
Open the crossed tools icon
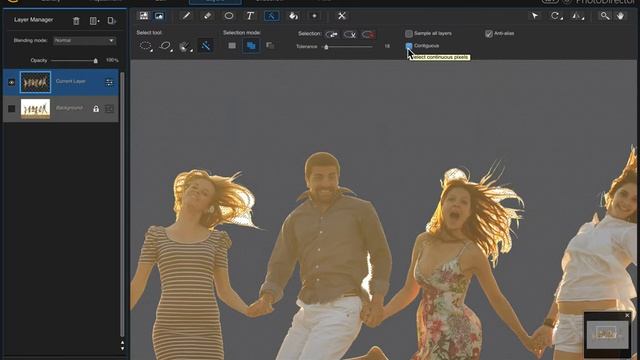[x=342, y=16]
